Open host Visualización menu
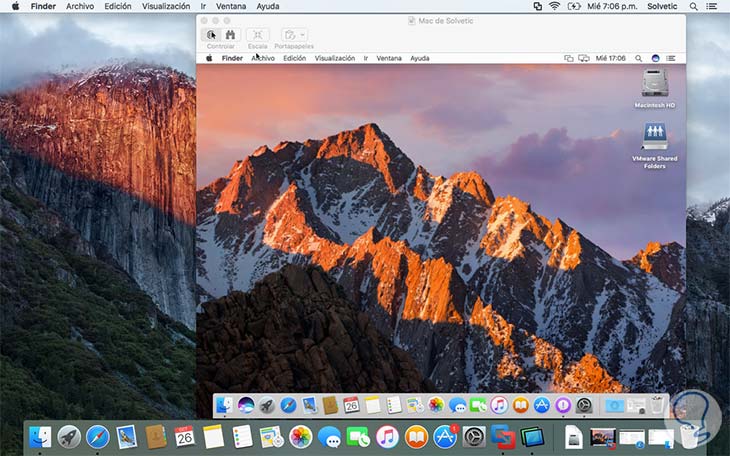 point(166,6)
